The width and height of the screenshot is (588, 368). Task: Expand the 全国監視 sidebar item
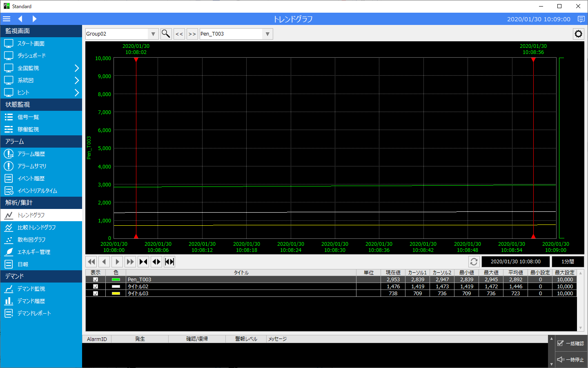tap(76, 68)
